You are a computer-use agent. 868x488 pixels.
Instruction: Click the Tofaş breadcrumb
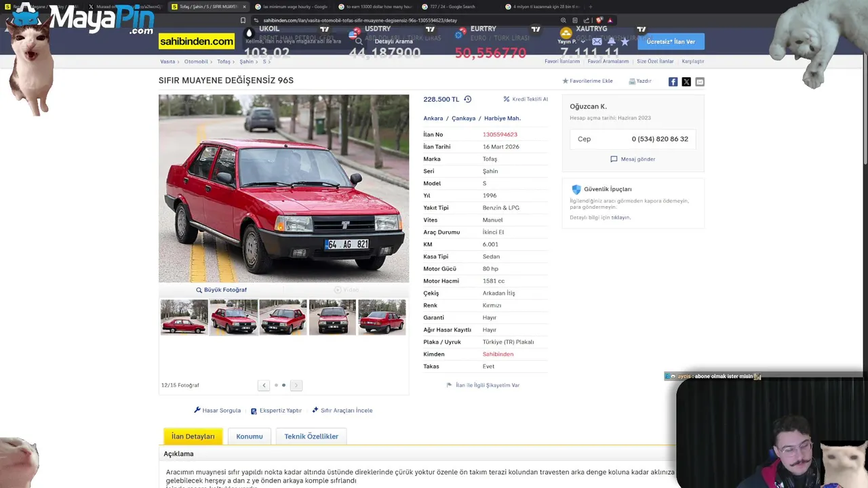coord(224,62)
